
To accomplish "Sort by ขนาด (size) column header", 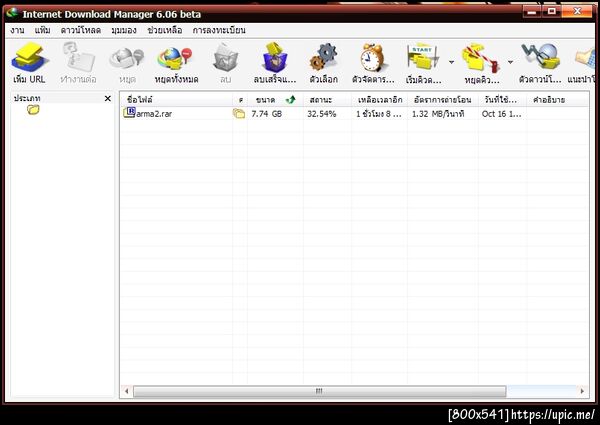I will [x=275, y=100].
